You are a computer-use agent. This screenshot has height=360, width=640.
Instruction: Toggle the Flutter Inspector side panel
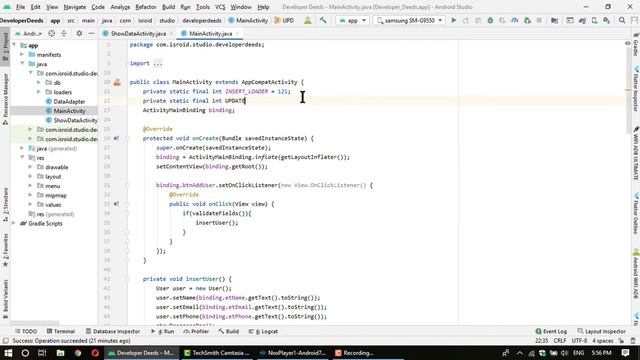pyautogui.click(x=636, y=89)
